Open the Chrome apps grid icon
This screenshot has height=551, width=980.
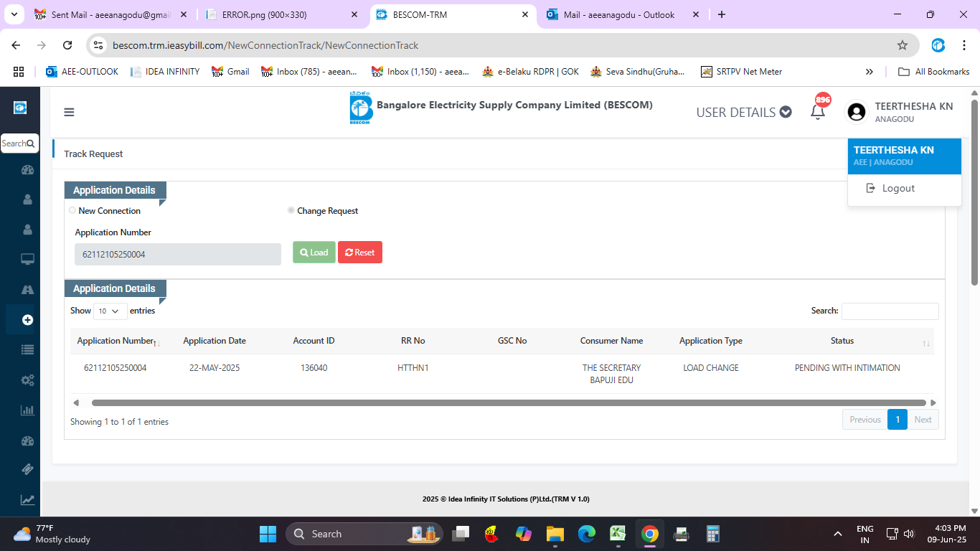19,72
